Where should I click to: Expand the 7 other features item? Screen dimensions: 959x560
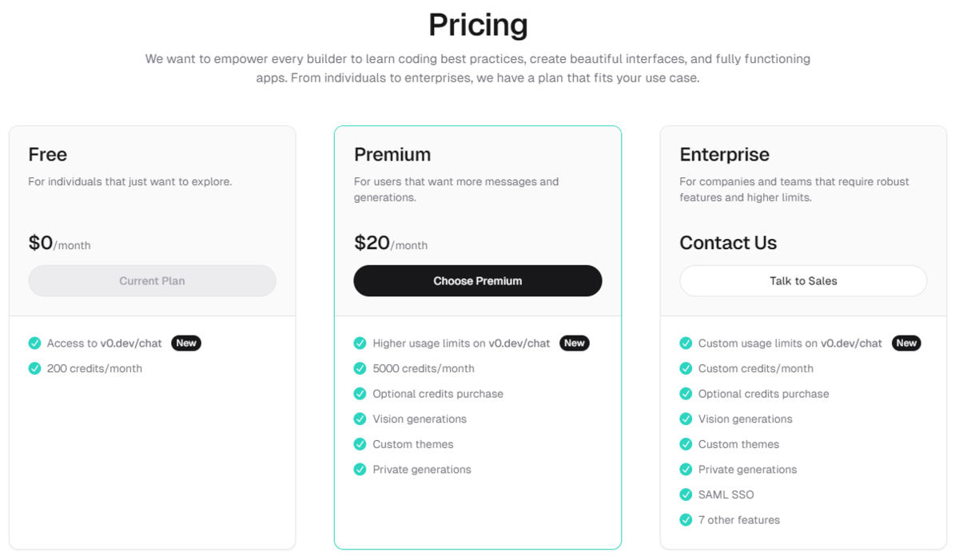[x=739, y=520]
